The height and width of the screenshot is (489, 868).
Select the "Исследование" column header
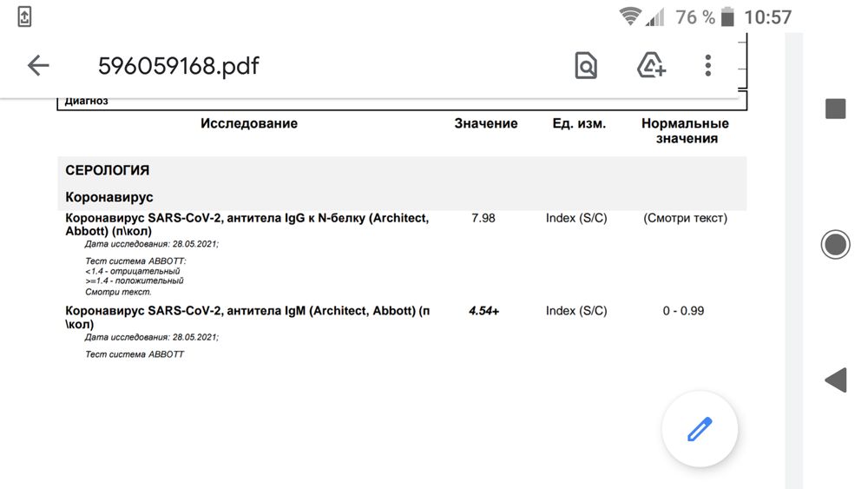(249, 123)
